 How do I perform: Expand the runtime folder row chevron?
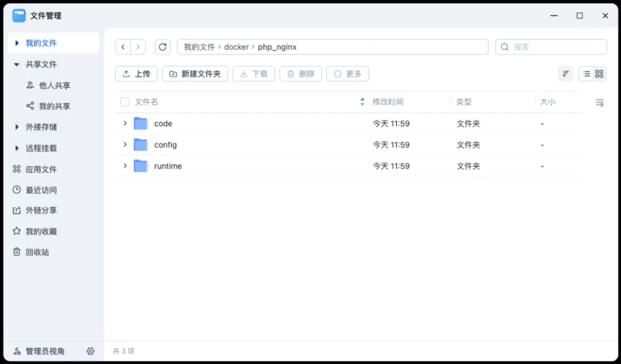(x=125, y=166)
